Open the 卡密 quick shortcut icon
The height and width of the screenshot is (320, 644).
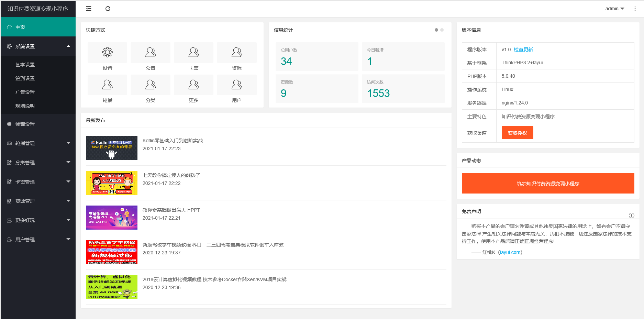point(193,52)
